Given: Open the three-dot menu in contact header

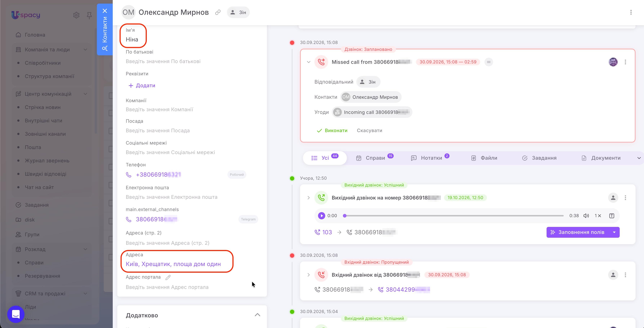Looking at the screenshot, I should click(631, 12).
